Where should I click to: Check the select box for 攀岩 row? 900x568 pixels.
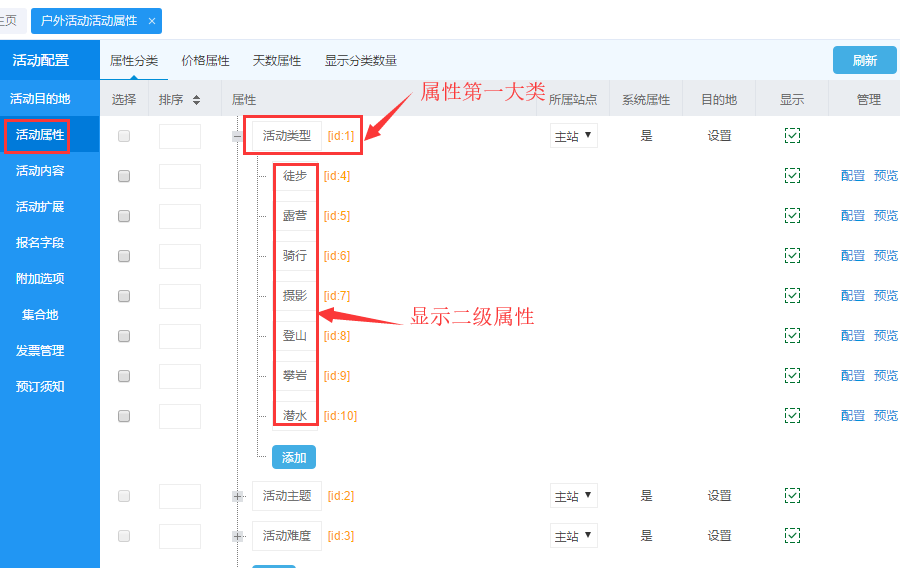124,376
